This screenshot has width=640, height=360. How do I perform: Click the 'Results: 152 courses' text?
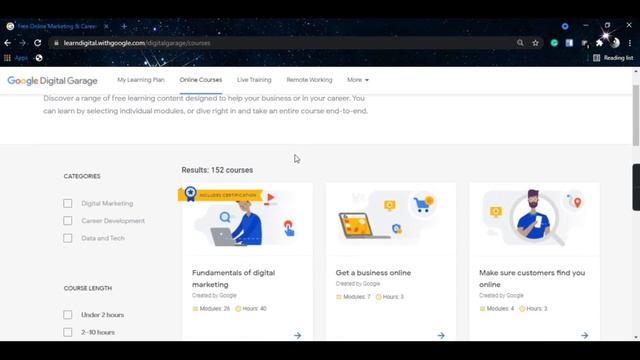click(x=217, y=170)
